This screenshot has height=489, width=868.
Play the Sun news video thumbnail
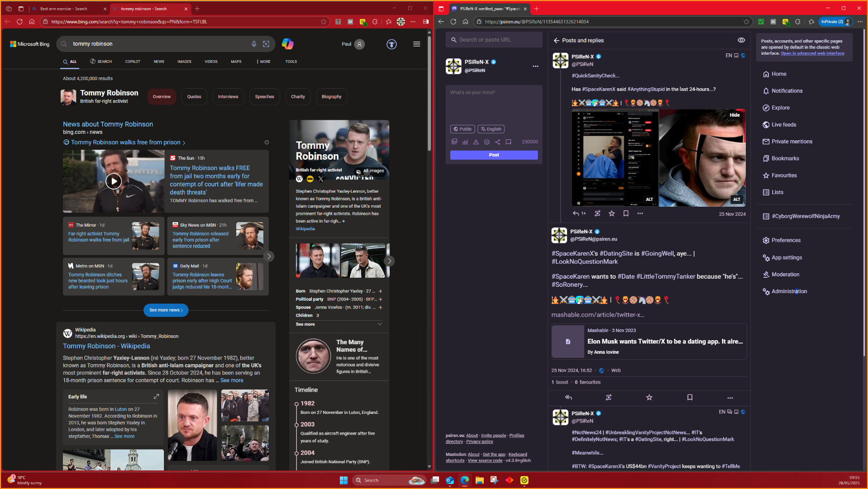point(114,181)
